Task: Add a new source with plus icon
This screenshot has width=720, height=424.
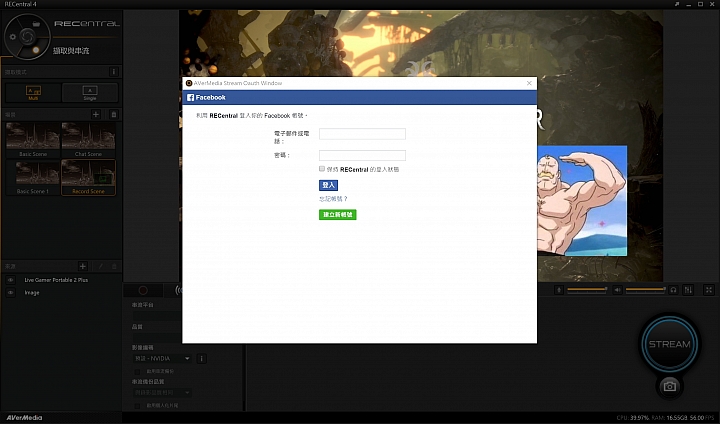Action: coord(83,266)
